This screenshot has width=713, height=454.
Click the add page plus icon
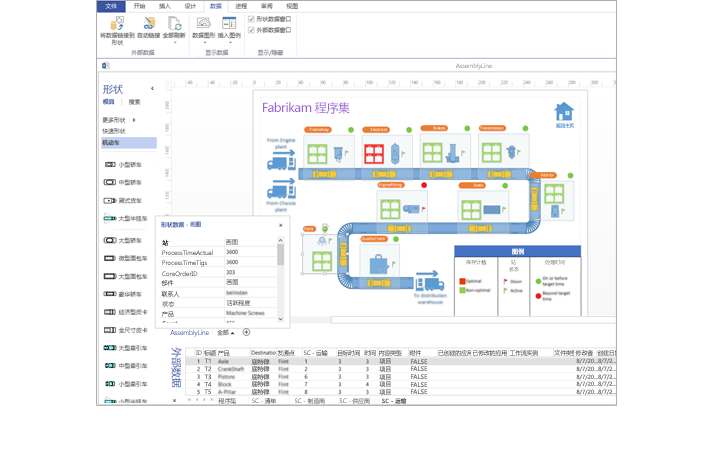tap(246, 333)
